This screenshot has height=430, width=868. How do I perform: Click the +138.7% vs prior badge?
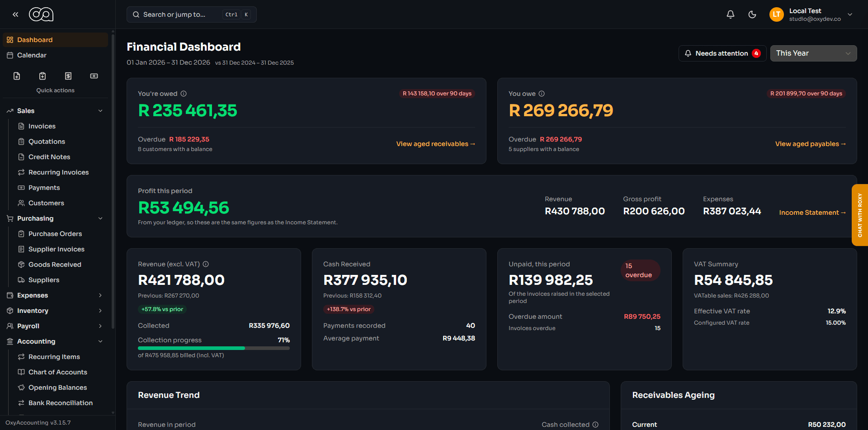click(x=349, y=309)
